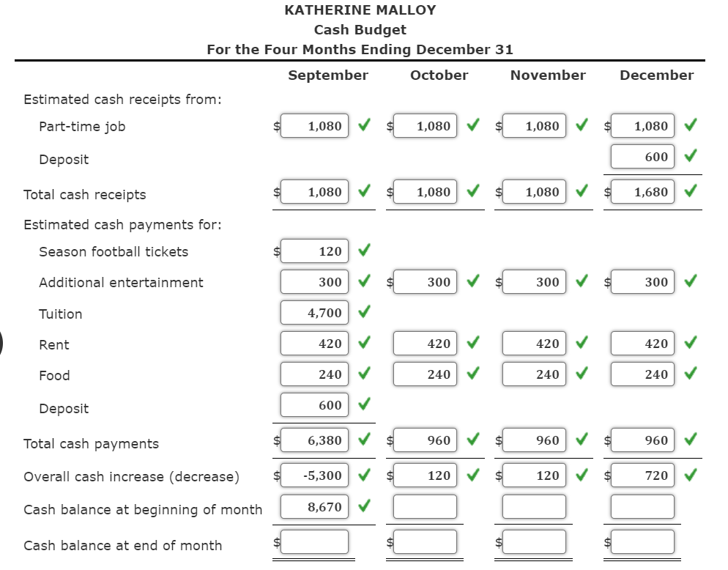Click the October Food amount field
728x570 pixels.
pyautogui.click(x=426, y=374)
